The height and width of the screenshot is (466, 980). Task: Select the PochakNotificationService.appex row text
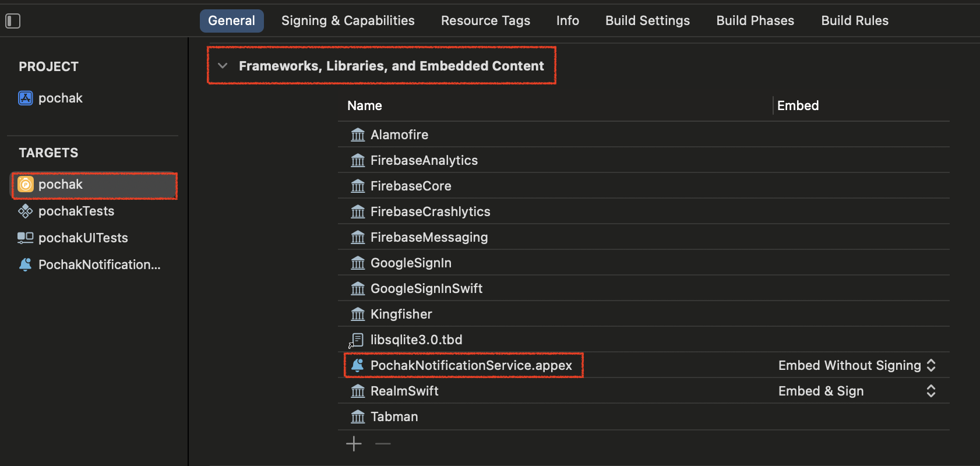pyautogui.click(x=471, y=366)
